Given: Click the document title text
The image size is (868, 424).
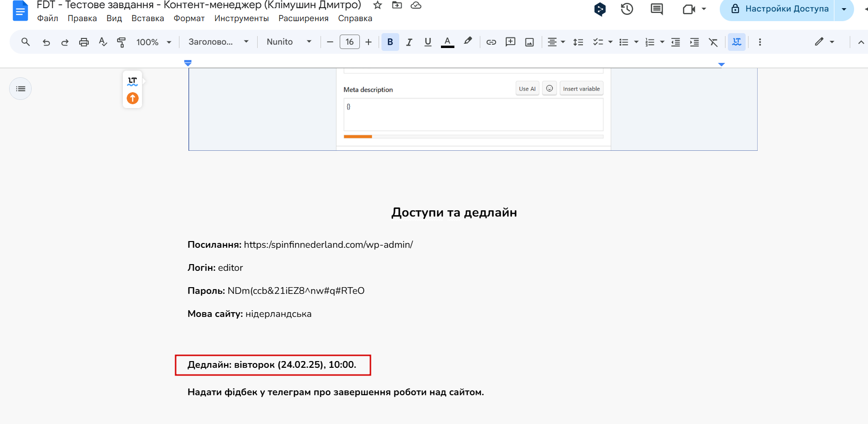Looking at the screenshot, I should pos(199,5).
